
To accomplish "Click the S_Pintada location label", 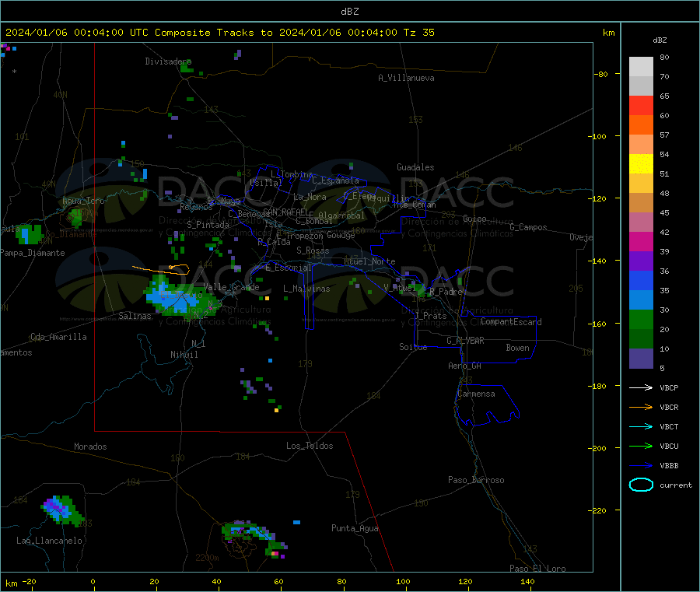I will point(208,225).
